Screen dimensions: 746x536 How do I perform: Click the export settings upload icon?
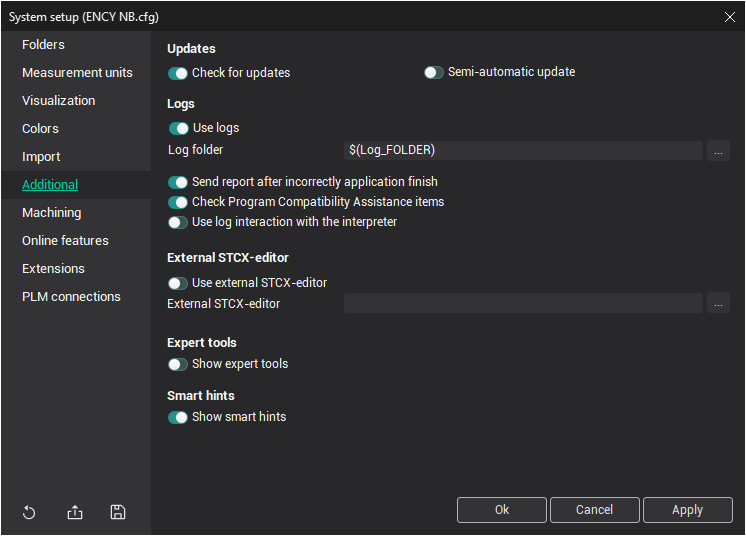tap(75, 512)
